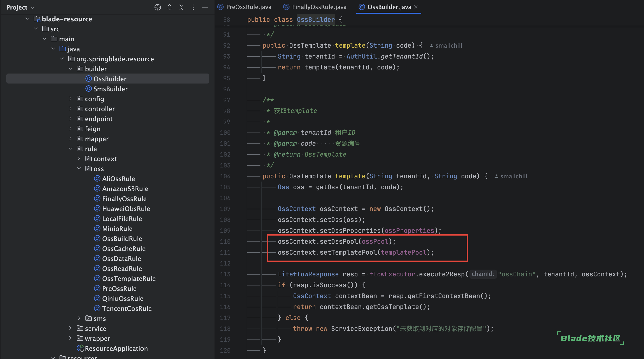Click the HuaweiObsRule class icon
This screenshot has width=644, height=359.
[x=97, y=209]
